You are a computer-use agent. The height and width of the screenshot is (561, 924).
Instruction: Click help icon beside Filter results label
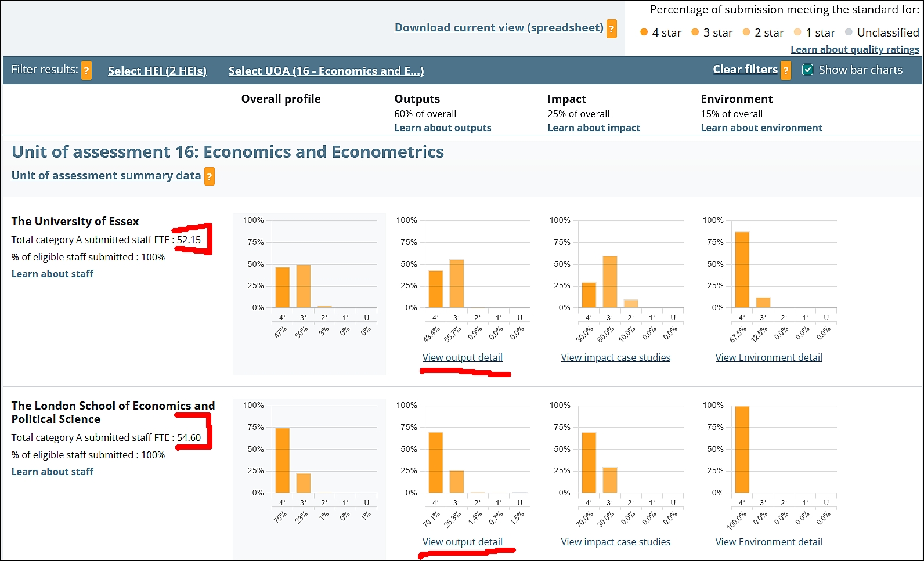click(86, 71)
